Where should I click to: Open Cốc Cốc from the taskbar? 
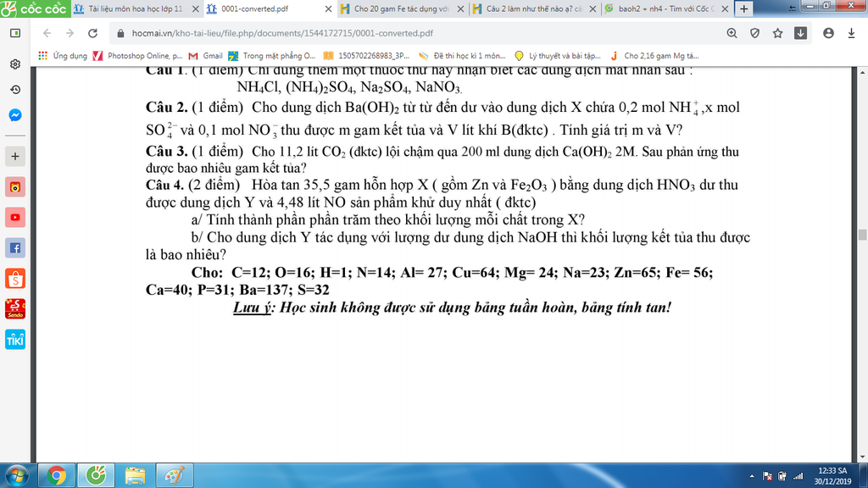click(96, 475)
